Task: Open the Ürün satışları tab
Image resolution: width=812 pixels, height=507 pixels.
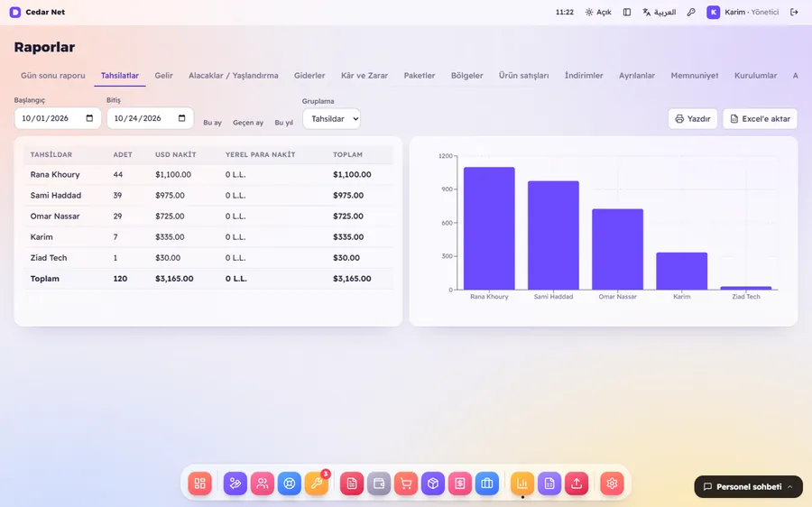Action: coord(523,76)
